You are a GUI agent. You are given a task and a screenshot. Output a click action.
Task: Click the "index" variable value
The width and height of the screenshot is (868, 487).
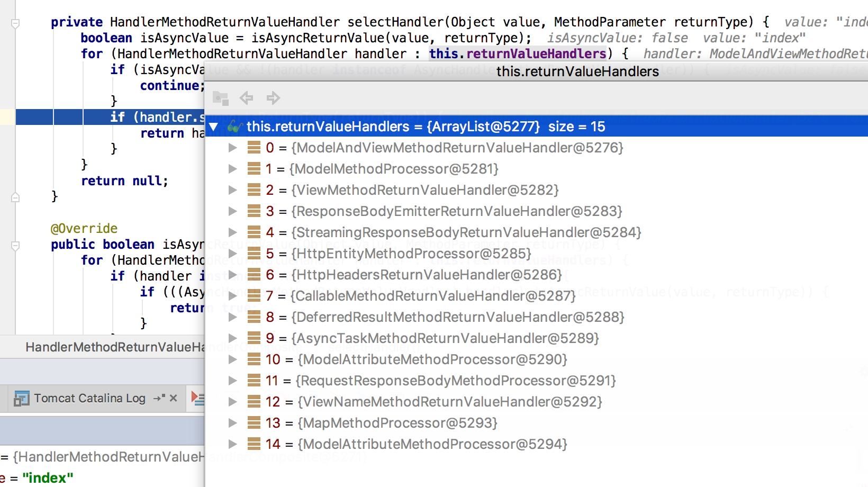[x=48, y=477]
